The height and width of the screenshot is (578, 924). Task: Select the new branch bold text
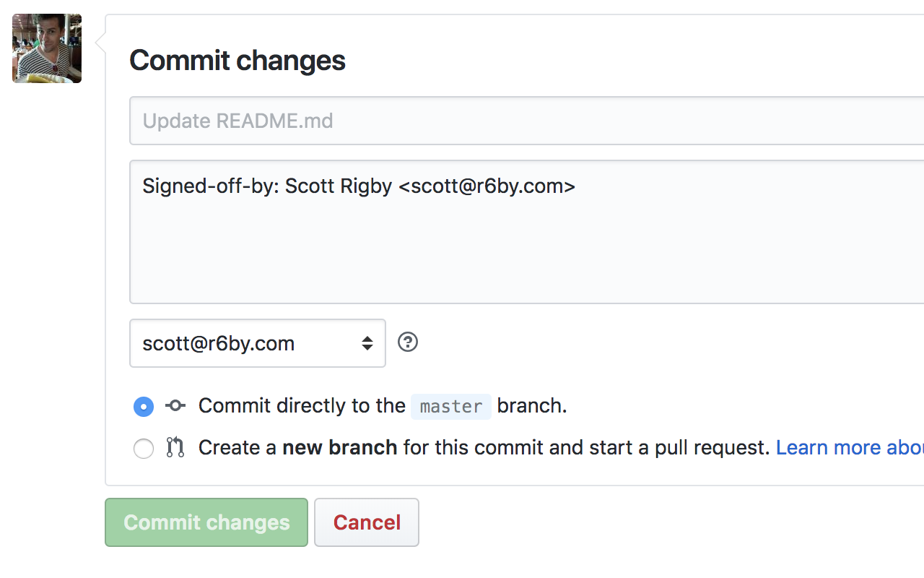[x=339, y=447]
